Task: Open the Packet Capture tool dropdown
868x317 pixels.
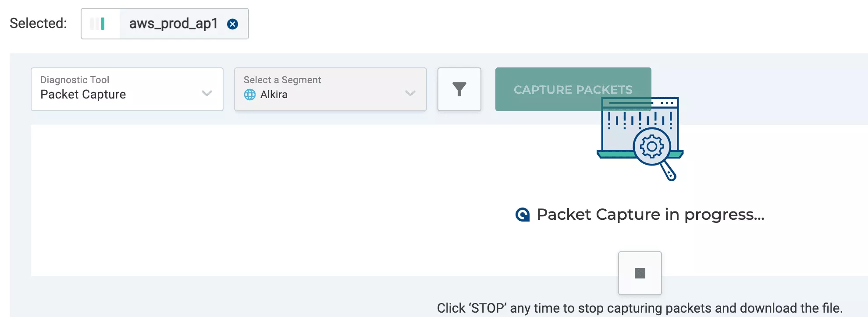Action: click(127, 89)
